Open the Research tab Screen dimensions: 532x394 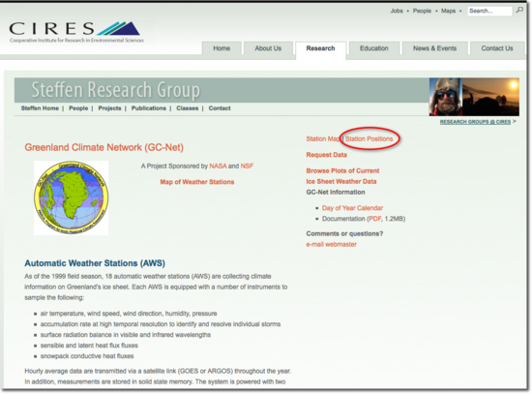(x=320, y=48)
